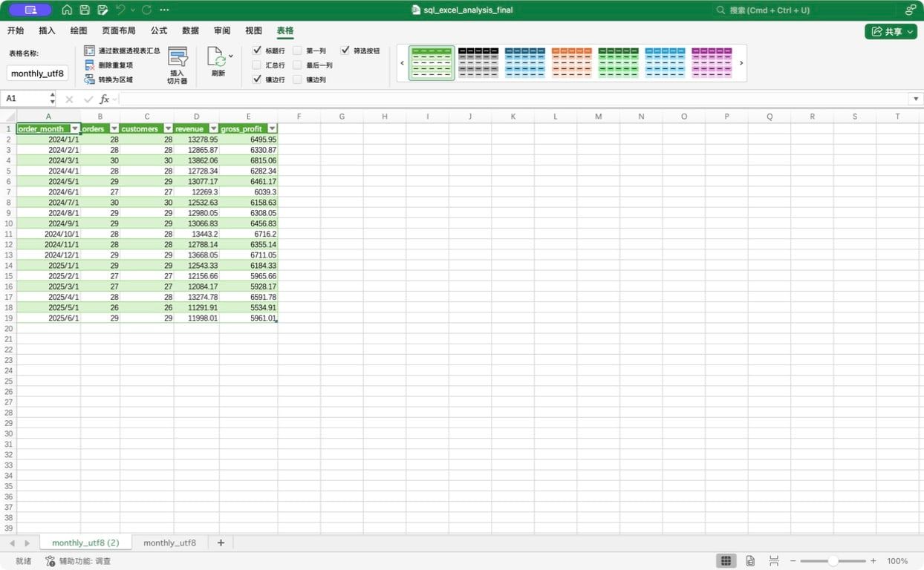The image size is (924, 570).
Task: Open the 审阅 ribbon tab
Action: point(221,30)
